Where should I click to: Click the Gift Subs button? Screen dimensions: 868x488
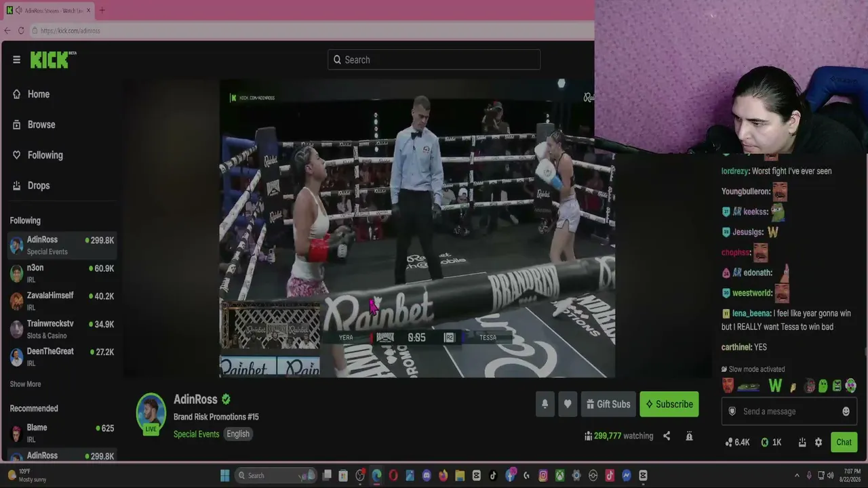(x=608, y=404)
